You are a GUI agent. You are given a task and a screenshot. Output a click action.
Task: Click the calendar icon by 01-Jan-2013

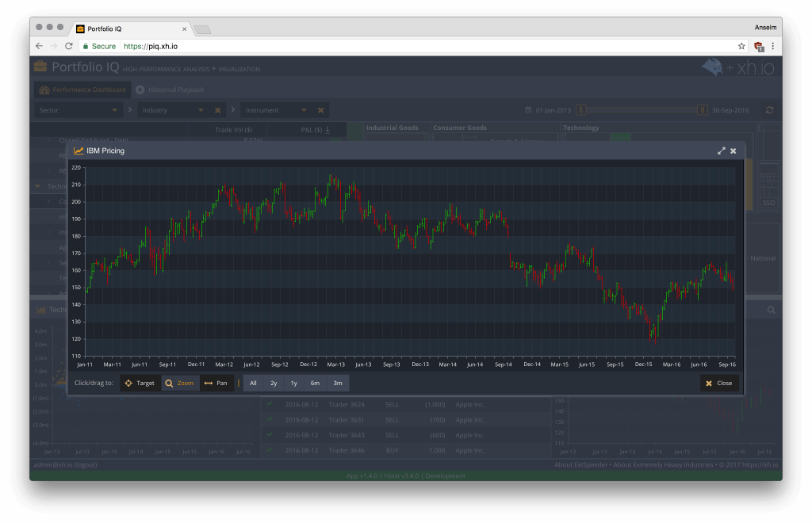point(528,110)
